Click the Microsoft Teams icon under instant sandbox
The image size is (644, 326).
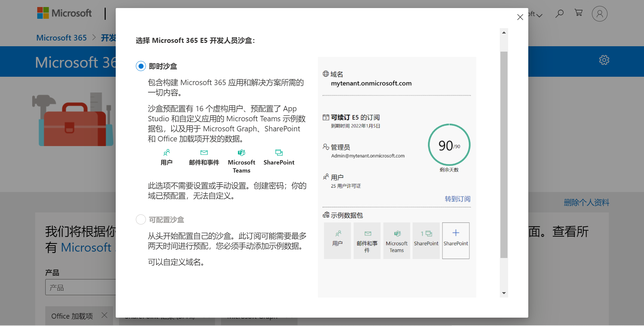point(241,153)
